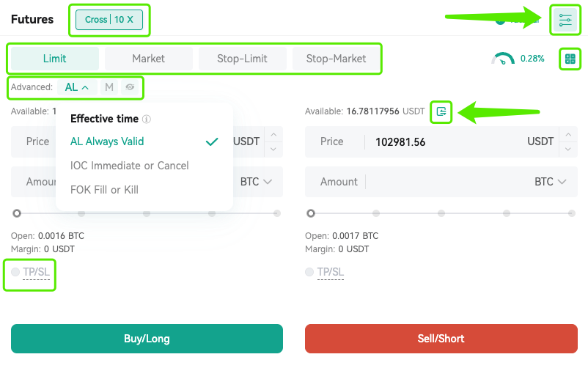The height and width of the screenshot is (368, 588).
Task: Click the Cross 10 X leverage button
Action: [x=109, y=20]
